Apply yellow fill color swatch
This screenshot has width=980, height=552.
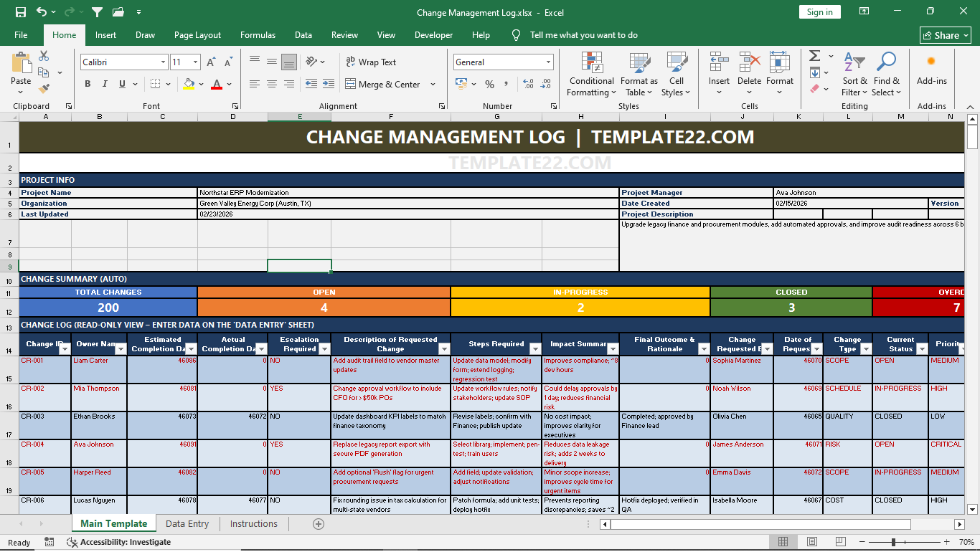click(x=189, y=84)
